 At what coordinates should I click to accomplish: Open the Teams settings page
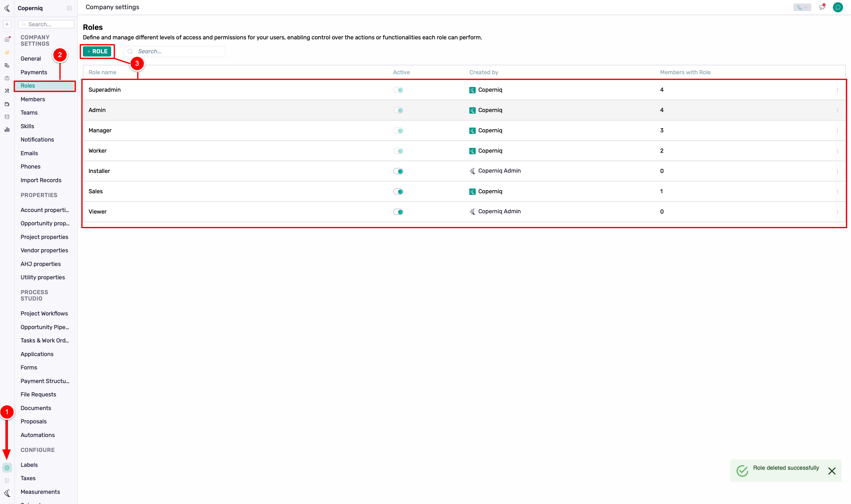(x=29, y=112)
